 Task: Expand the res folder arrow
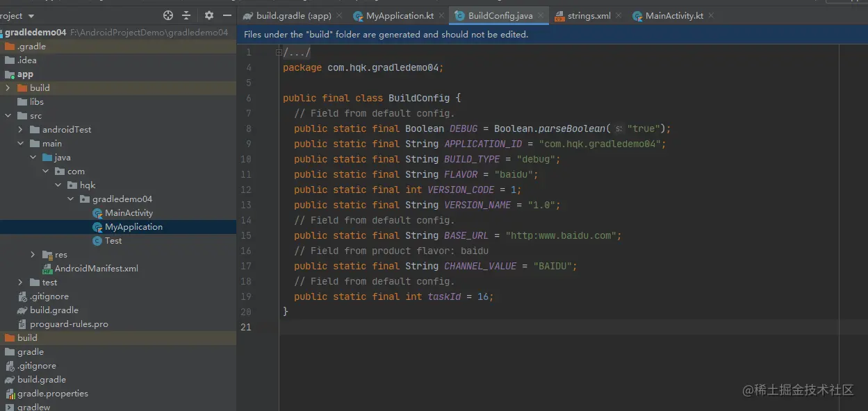click(x=33, y=255)
